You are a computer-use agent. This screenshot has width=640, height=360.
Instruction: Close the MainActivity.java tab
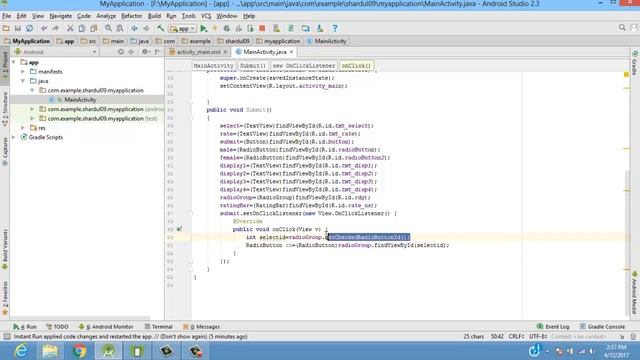[x=291, y=52]
